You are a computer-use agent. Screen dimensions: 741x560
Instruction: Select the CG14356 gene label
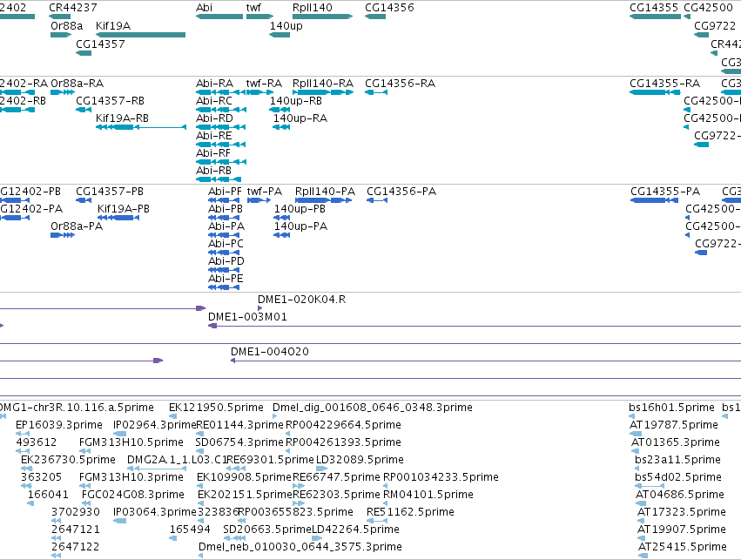[389, 8]
